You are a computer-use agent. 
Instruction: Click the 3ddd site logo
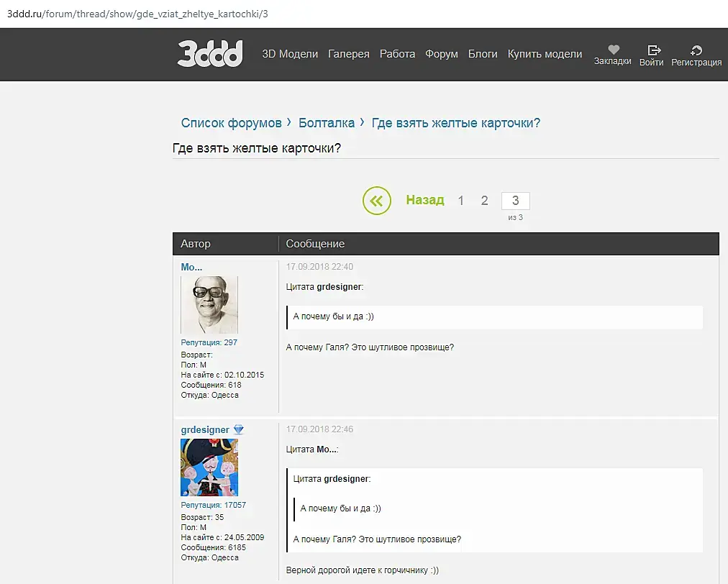[x=210, y=53]
